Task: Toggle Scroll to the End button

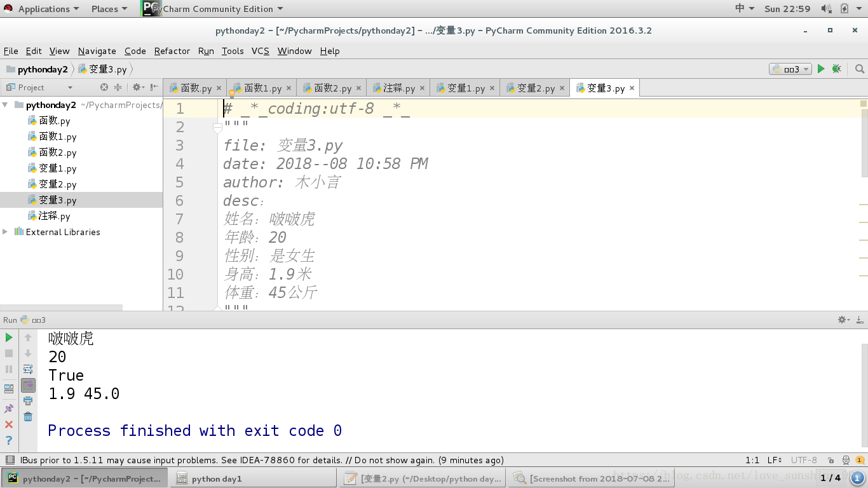Action: 28,385
